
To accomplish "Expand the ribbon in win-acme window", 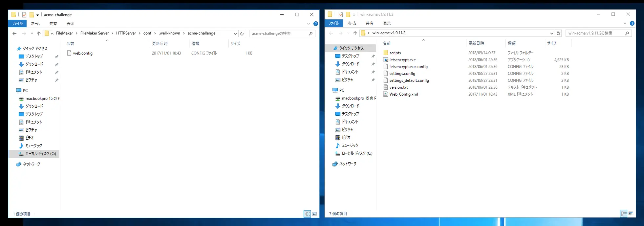I will coord(625,23).
